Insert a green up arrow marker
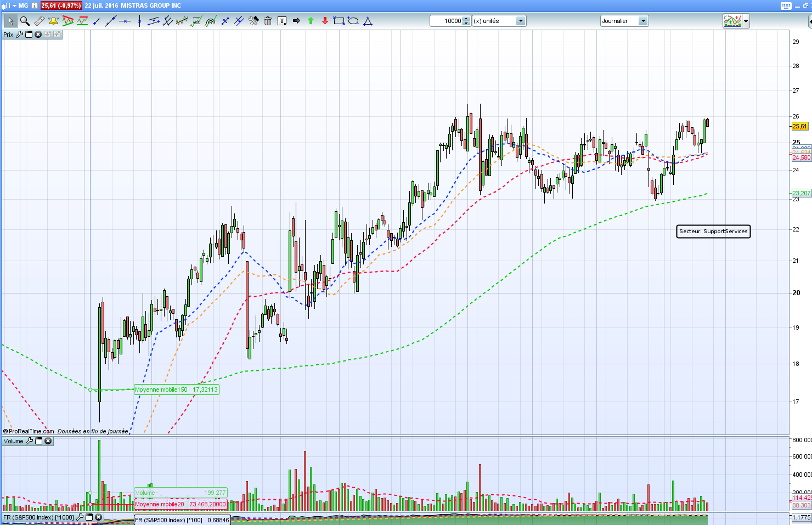Screen dimensions: 812x525 (x=311, y=21)
